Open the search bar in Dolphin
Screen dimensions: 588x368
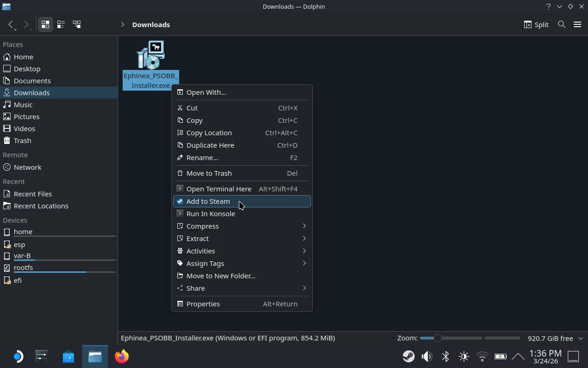tap(561, 24)
